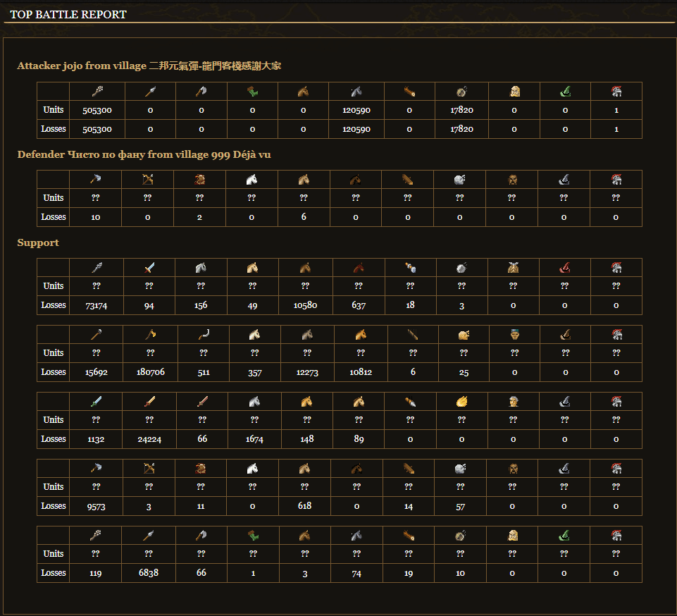Click Druidrider icon above 10580 losses

click(x=305, y=268)
